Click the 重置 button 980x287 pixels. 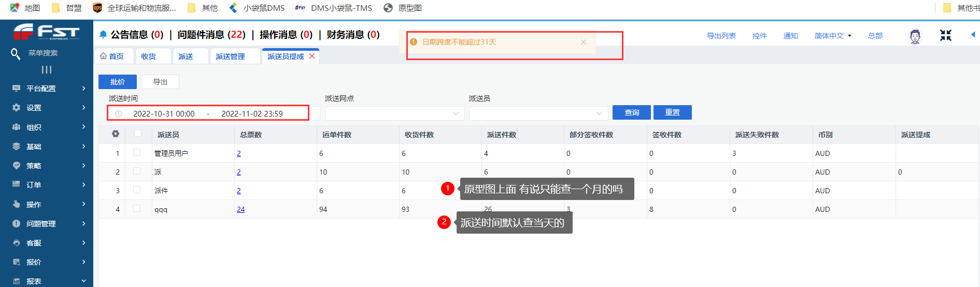(x=673, y=112)
